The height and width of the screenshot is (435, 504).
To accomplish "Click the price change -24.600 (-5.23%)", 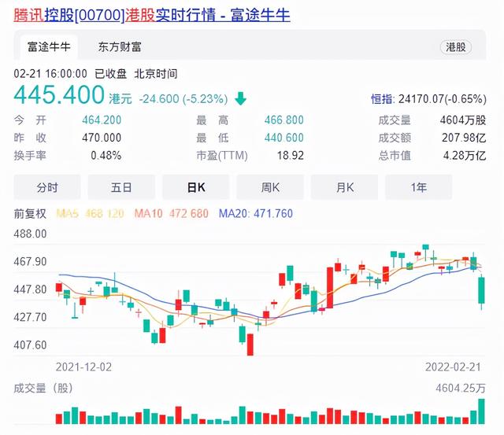I will pyautogui.click(x=183, y=98).
